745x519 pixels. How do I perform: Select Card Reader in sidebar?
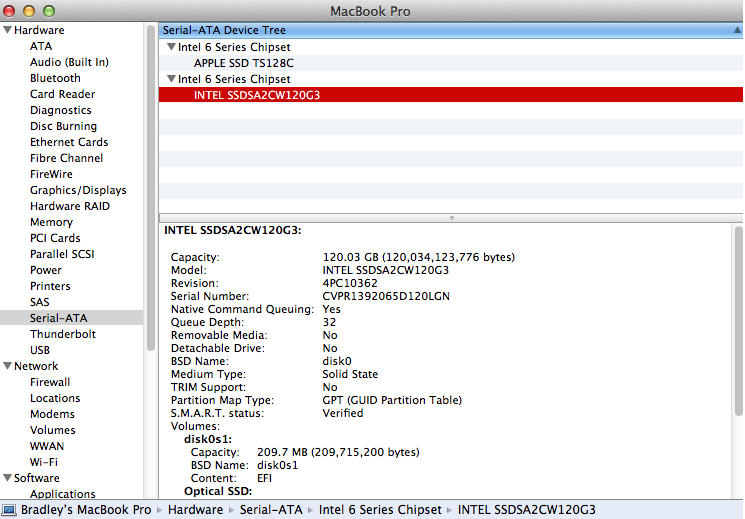[62, 94]
